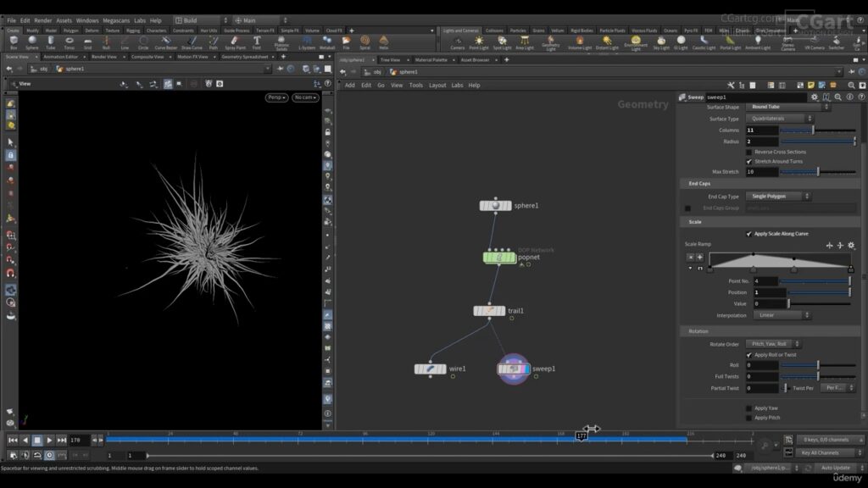The width and height of the screenshot is (868, 488).
Task: Switch to the Animation Editor tab
Action: pyautogui.click(x=61, y=57)
